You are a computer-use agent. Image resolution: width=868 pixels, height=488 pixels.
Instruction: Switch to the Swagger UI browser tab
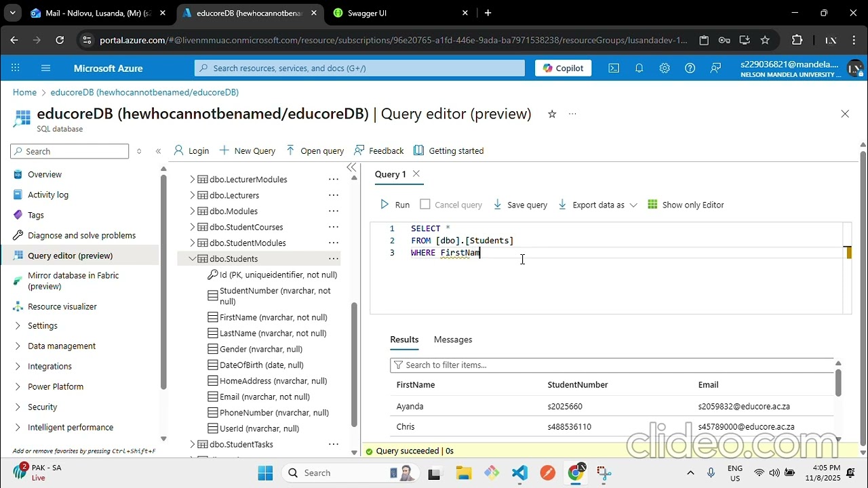pyautogui.click(x=401, y=13)
